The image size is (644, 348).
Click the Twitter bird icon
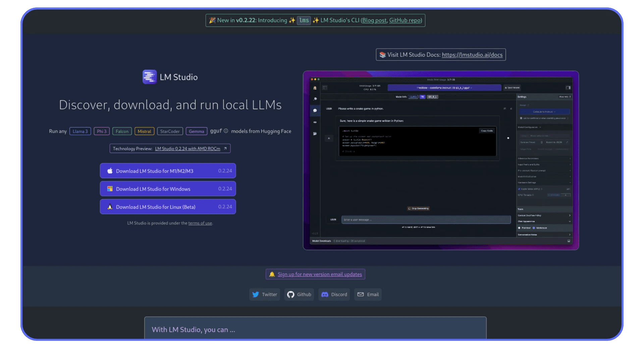(256, 294)
